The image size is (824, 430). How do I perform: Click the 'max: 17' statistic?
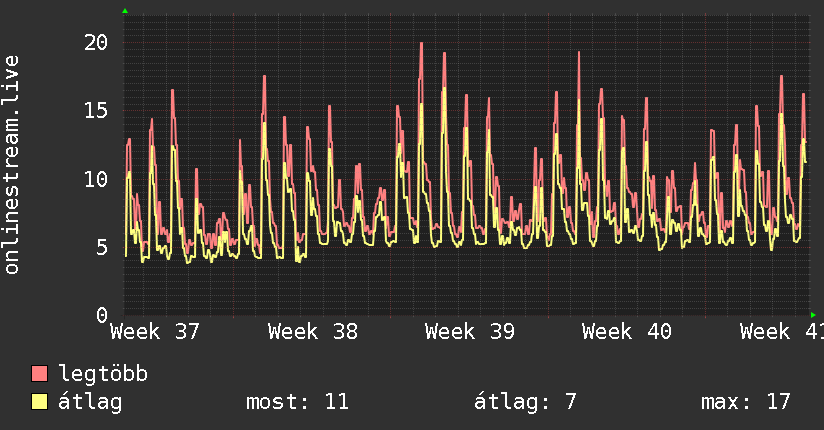click(x=746, y=402)
